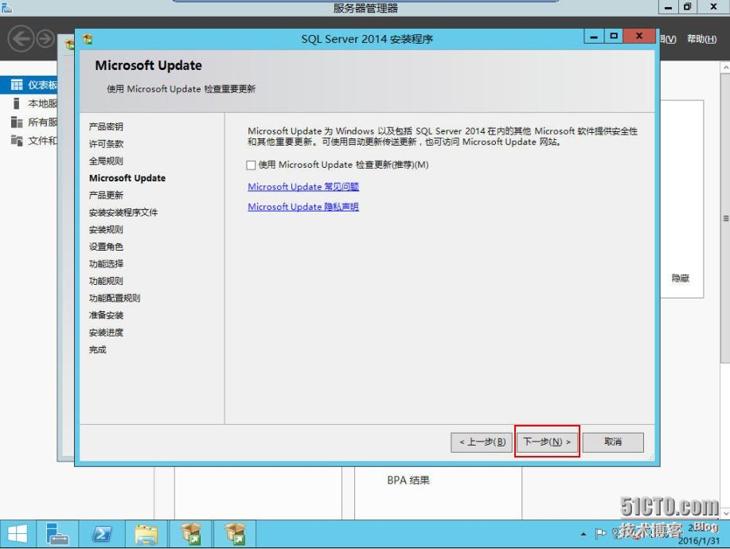Click Action Center flag tray icon
This screenshot has height=549, width=730.
pos(600,534)
